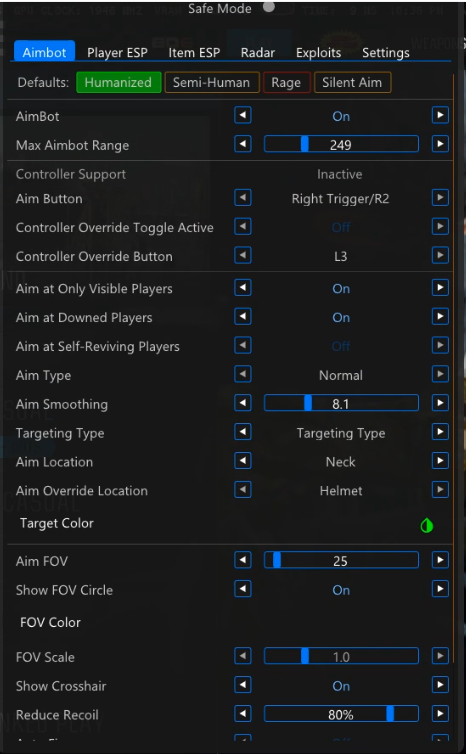The height and width of the screenshot is (754, 466).
Task: Select the Semi-Human defaults preset
Action: click(x=212, y=82)
